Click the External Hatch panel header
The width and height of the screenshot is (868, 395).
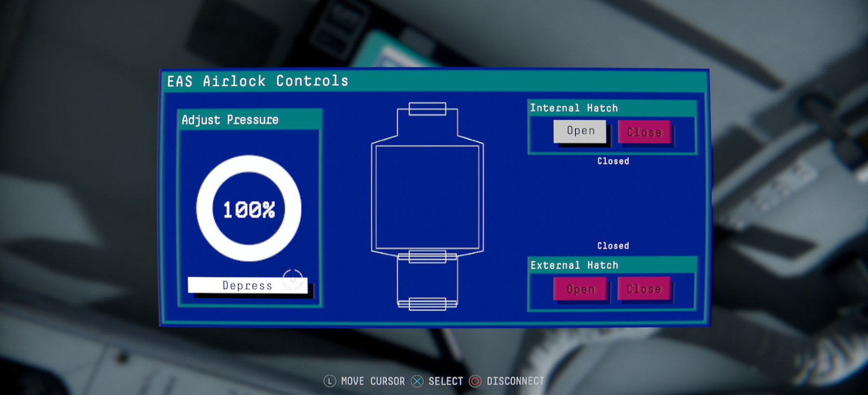tap(612, 265)
